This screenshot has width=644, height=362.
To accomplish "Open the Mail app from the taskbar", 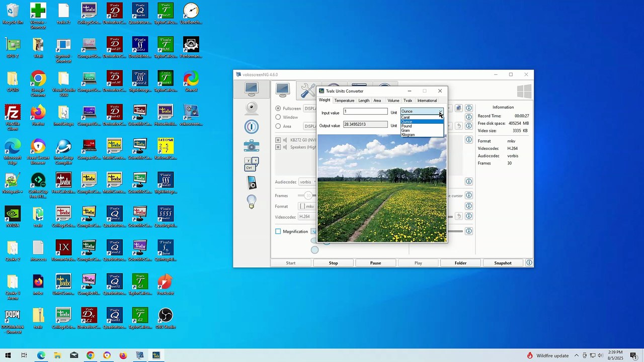I will [x=74, y=355].
